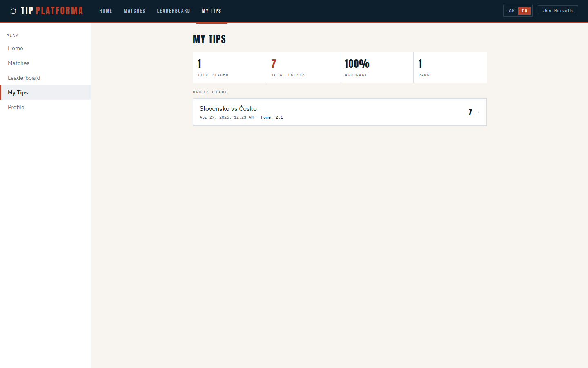
Task: Switch language to EN
Action: (x=524, y=11)
